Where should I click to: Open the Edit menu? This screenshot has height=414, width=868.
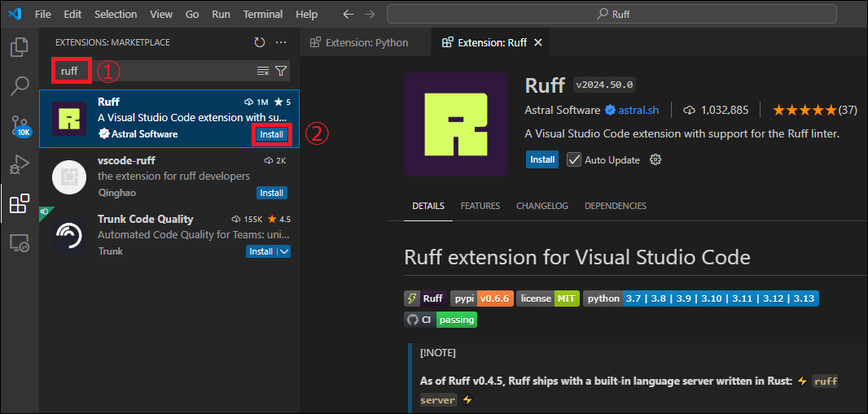(72, 15)
